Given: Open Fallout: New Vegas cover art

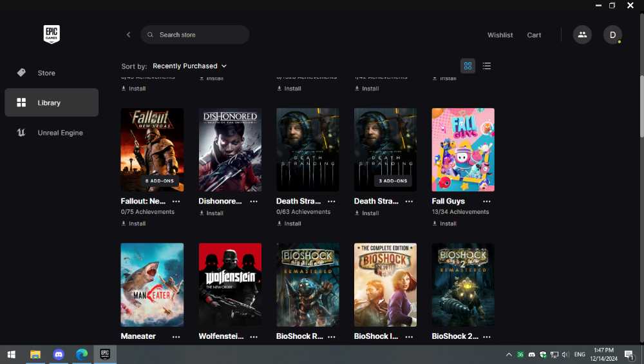Looking at the screenshot, I should [x=152, y=150].
